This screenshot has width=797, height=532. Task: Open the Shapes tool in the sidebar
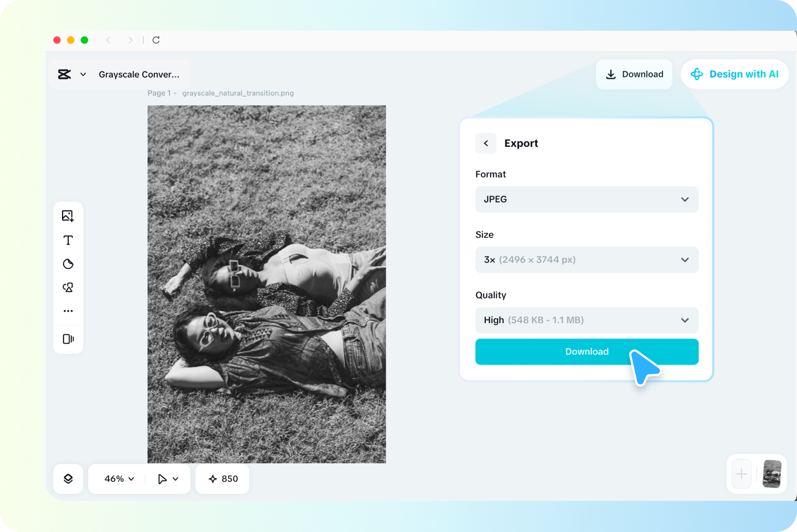tap(68, 264)
